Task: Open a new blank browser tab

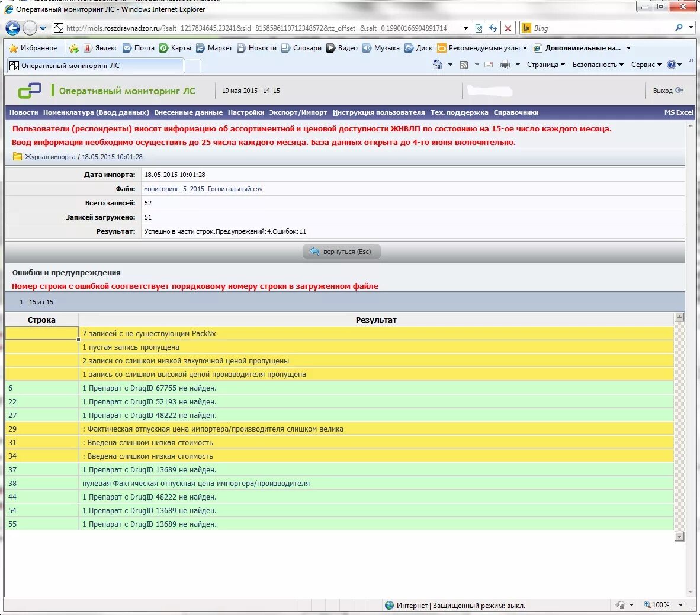Action: coord(192,66)
